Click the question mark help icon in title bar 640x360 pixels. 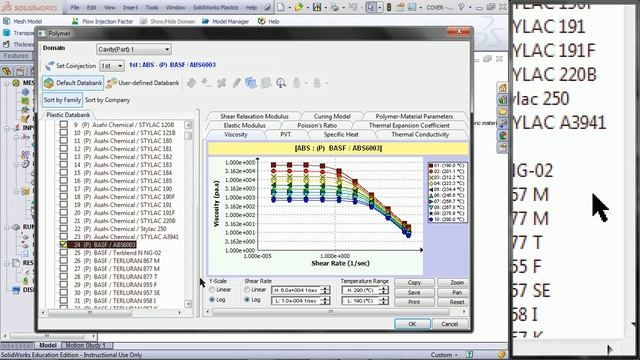(461, 7)
